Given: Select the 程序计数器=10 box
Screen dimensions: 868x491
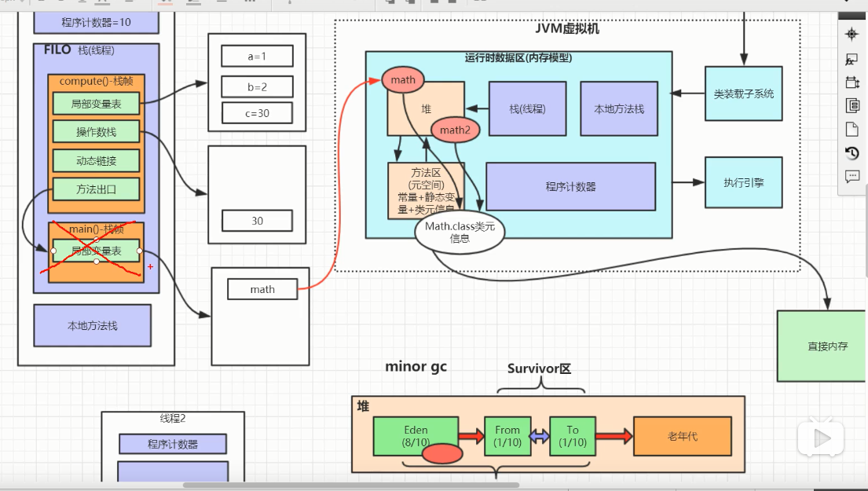Looking at the screenshot, I should pyautogui.click(x=97, y=23).
